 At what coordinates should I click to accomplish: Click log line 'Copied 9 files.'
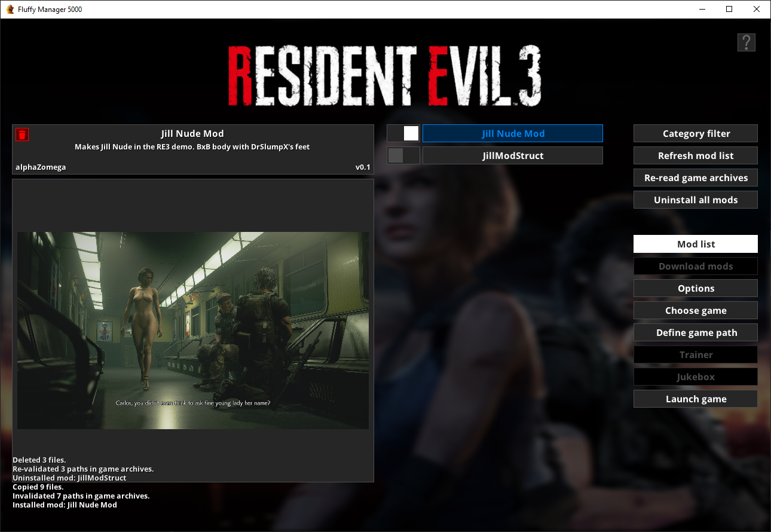[38, 487]
